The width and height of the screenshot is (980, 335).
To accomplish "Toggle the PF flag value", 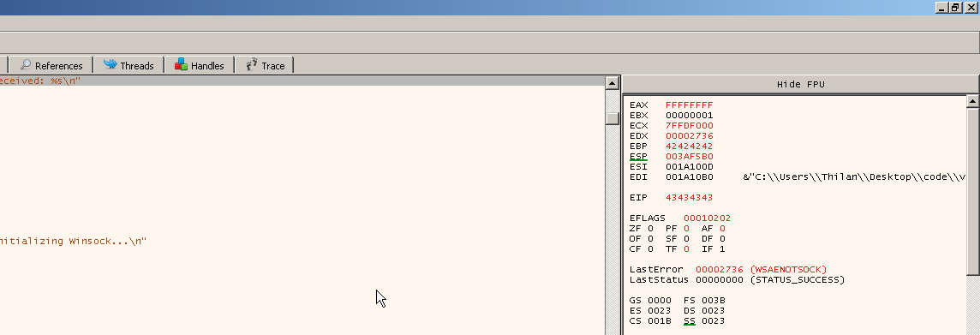I will 686,228.
